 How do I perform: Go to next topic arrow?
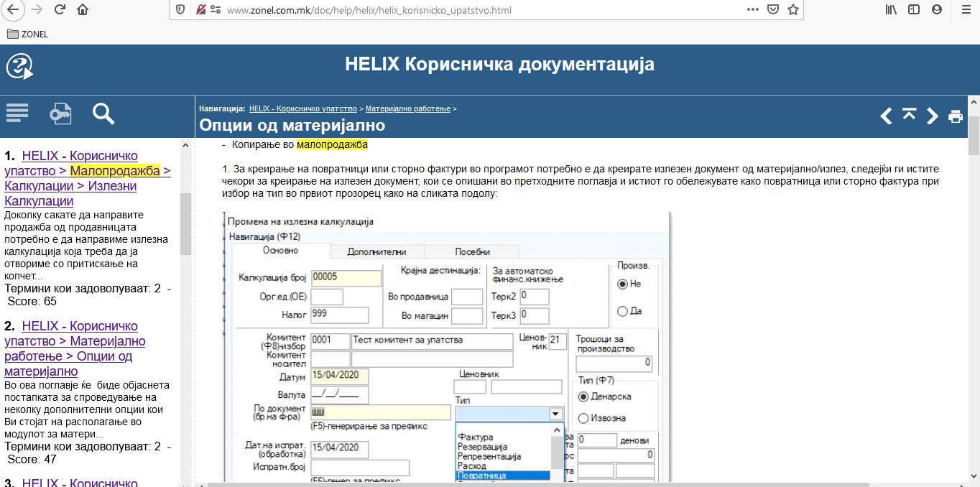point(932,116)
